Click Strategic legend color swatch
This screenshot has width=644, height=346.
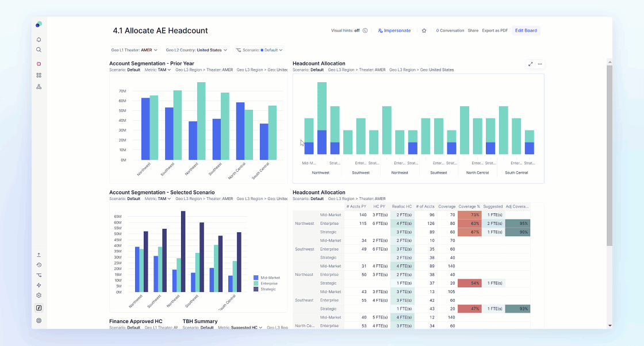256,289
